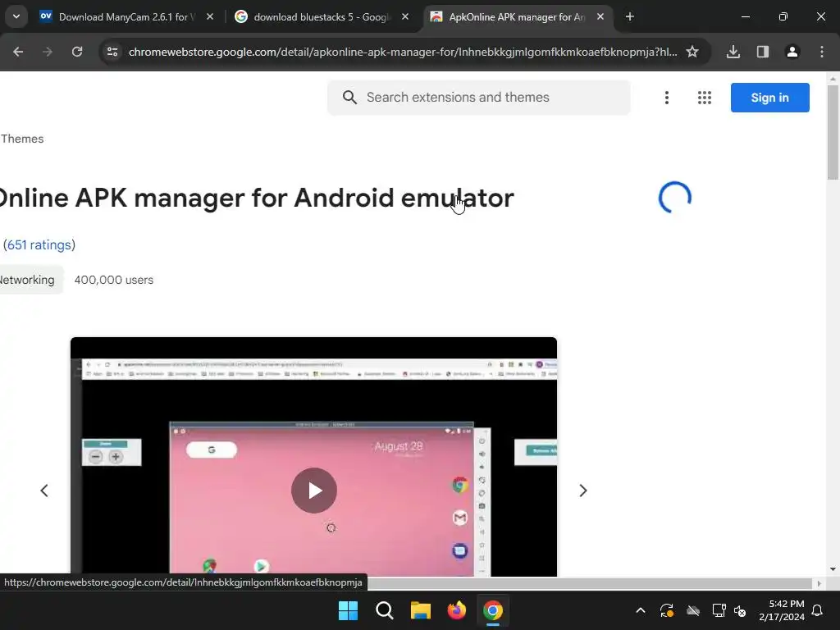Click the Search extensions and themes field
Screen dimensions: 840x630
[479, 98]
